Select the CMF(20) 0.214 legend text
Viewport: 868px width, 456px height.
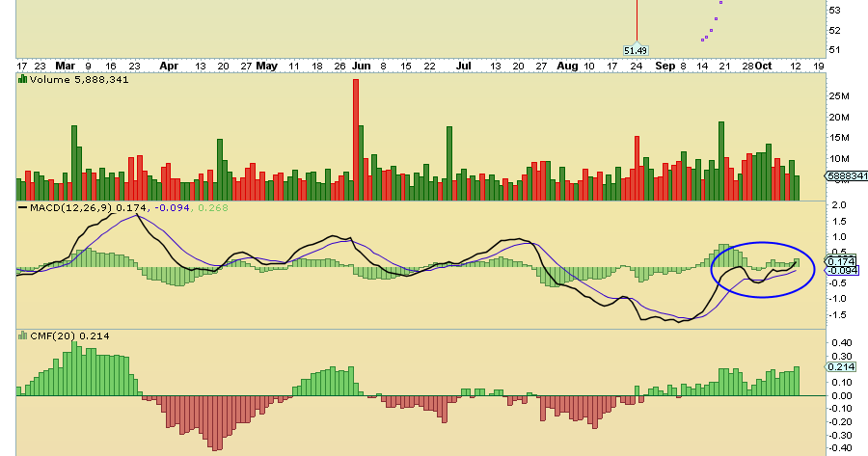[69, 335]
